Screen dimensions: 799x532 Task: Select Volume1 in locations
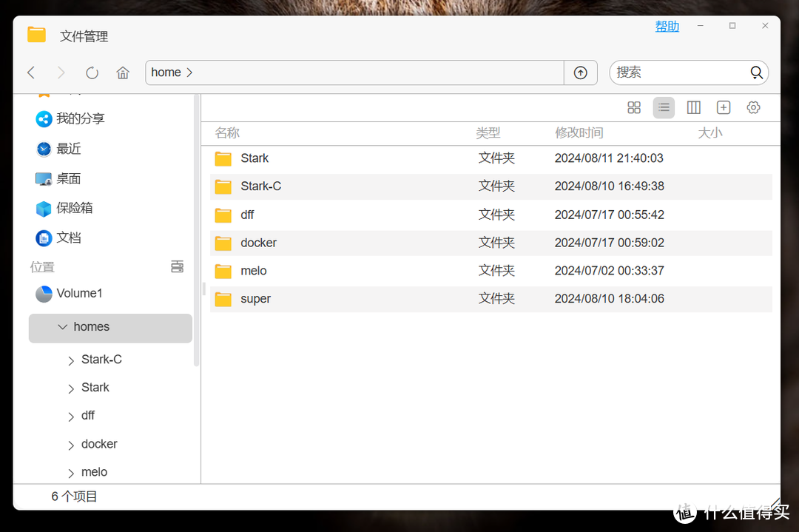click(69, 294)
